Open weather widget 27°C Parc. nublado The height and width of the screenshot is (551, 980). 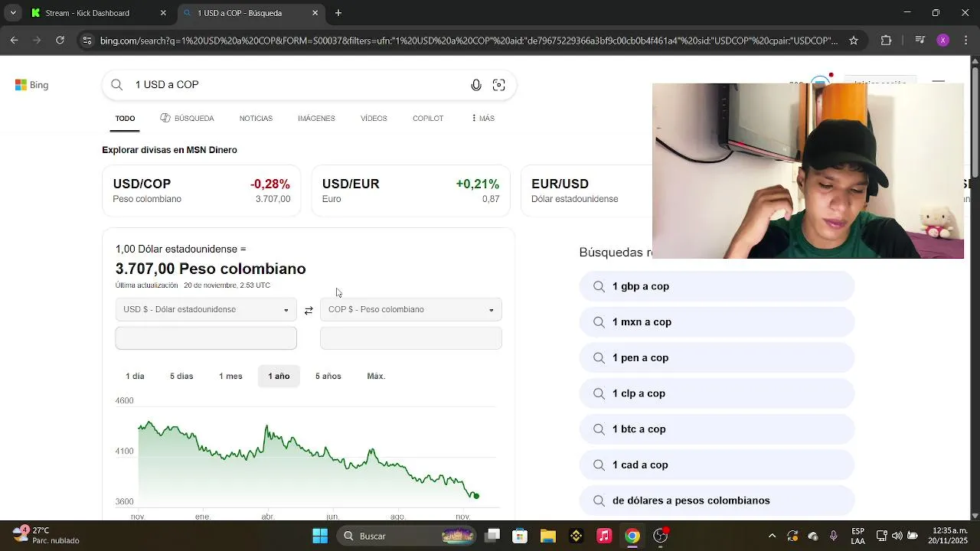tap(46, 536)
